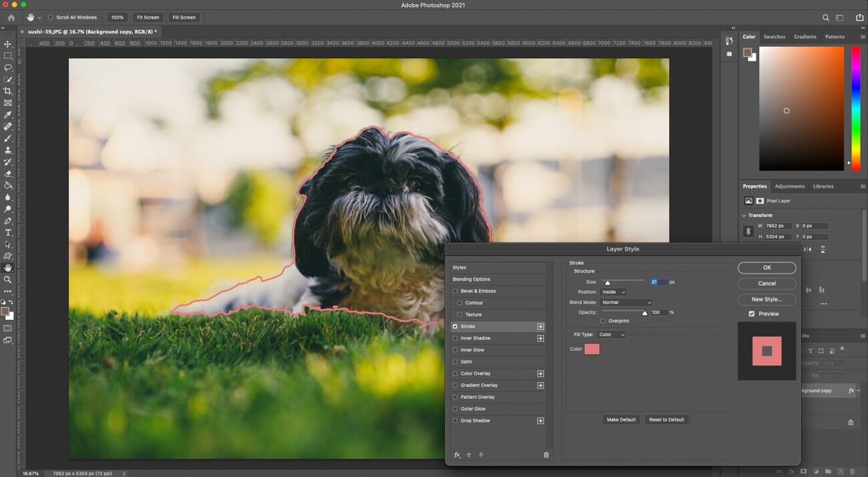868x477 pixels.
Task: Click the New Style button
Action: (766, 299)
